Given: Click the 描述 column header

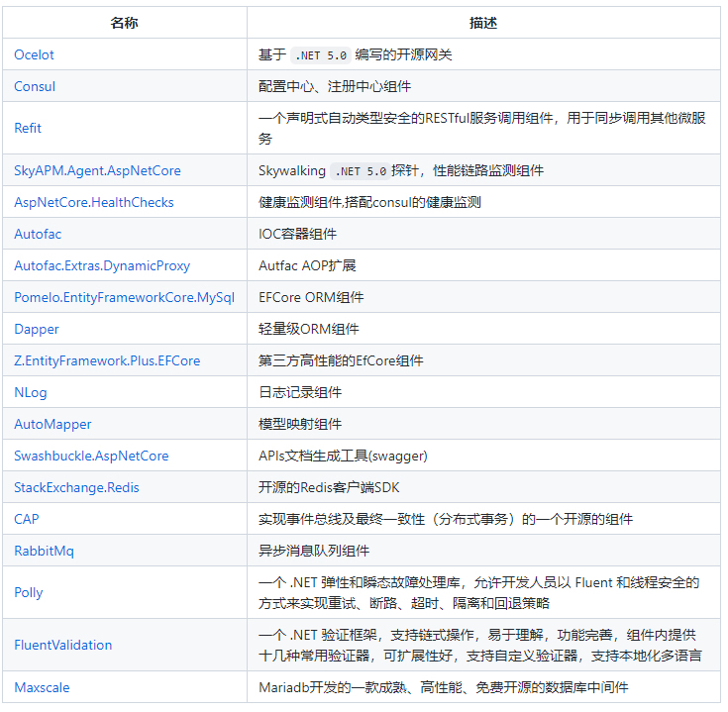Looking at the screenshot, I should 483,23.
